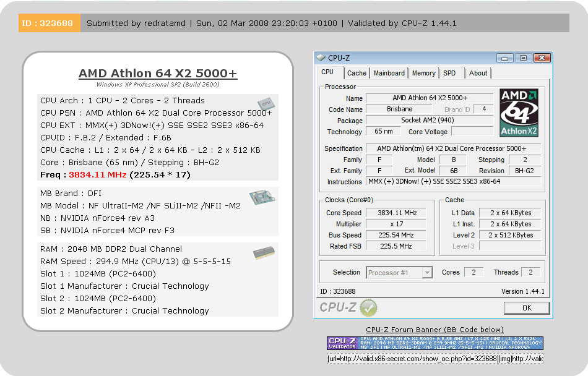
Task: Click the Cores value field
Action: [474, 272]
